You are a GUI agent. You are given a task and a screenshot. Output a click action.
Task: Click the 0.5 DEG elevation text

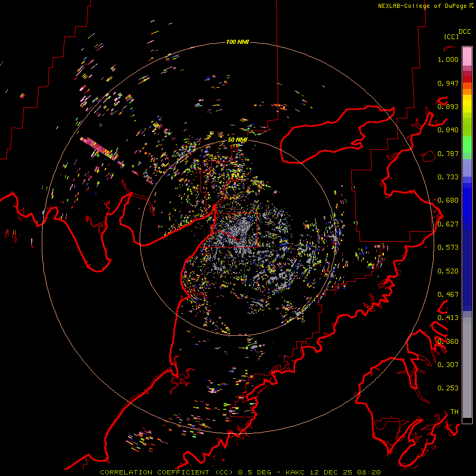click(x=255, y=472)
